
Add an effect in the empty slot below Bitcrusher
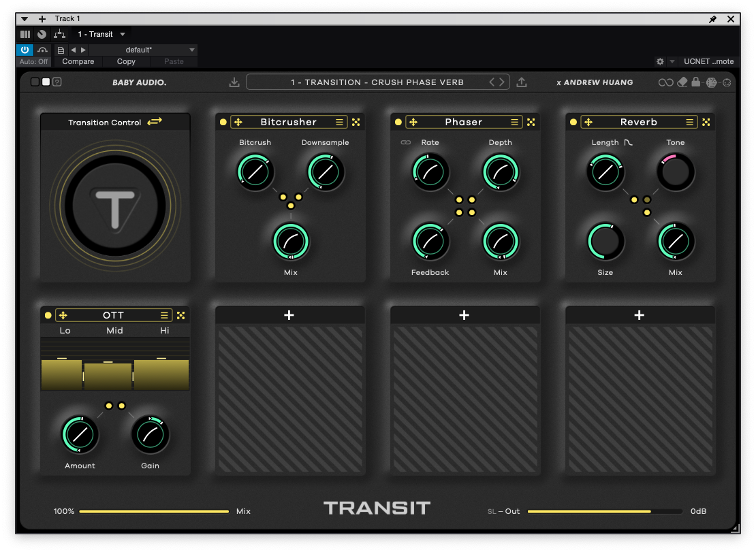pyautogui.click(x=289, y=316)
